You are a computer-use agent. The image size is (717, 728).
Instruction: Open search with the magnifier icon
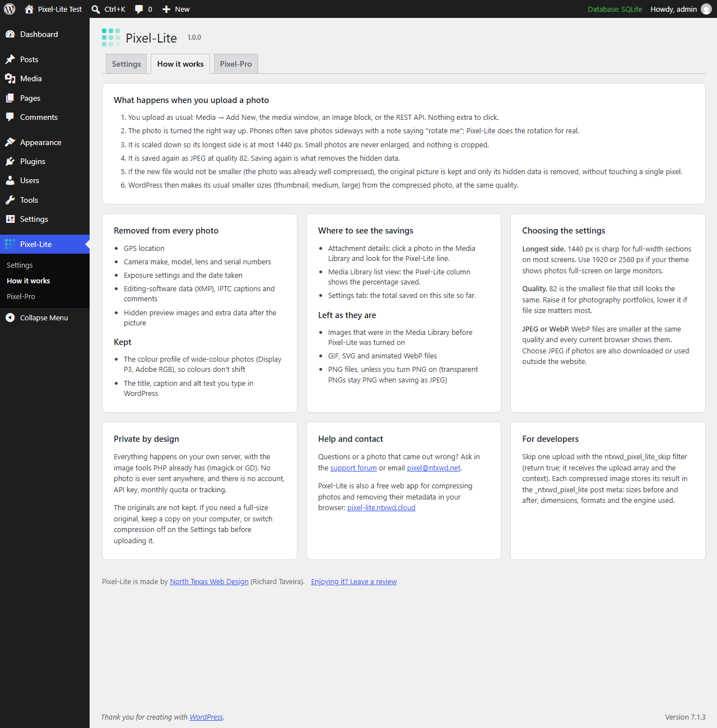[x=96, y=9]
